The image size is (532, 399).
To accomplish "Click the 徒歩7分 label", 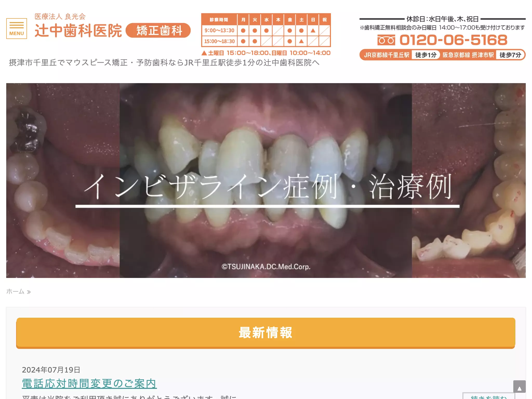I will click(x=510, y=55).
